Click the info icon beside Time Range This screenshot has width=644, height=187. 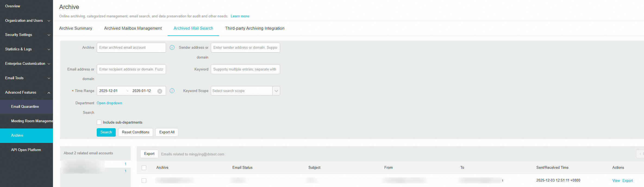172,91
